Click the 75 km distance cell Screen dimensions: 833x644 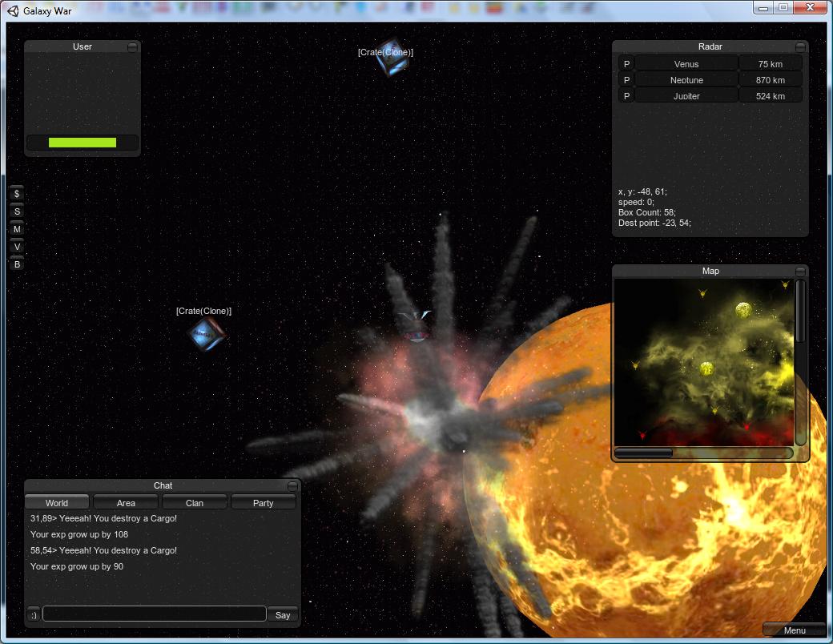point(771,64)
